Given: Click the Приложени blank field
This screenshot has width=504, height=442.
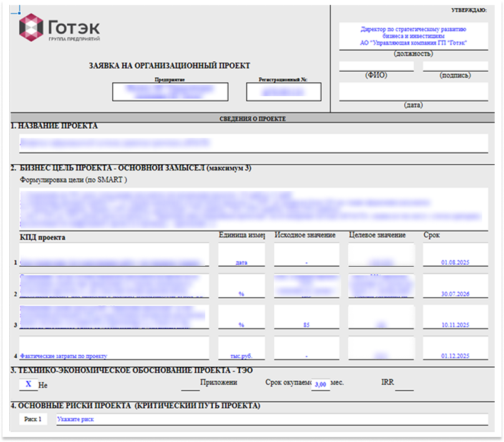Looking at the screenshot, I should (x=190, y=385).
